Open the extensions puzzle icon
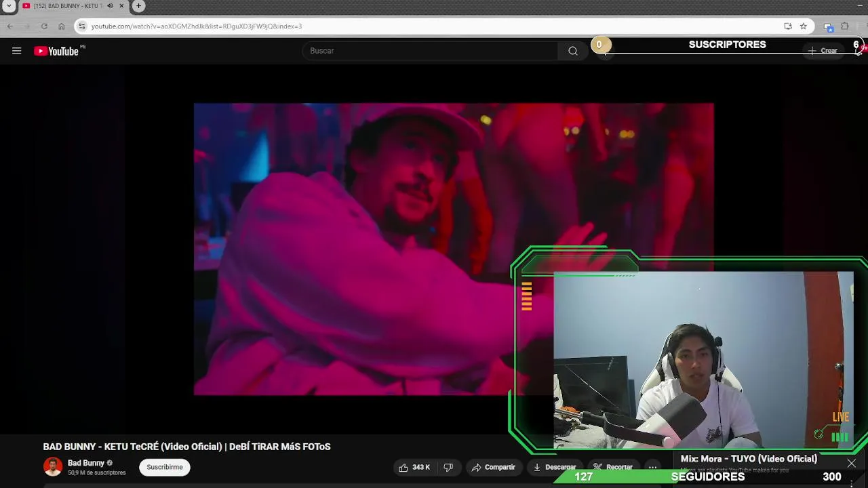This screenshot has width=868, height=488. (x=845, y=26)
